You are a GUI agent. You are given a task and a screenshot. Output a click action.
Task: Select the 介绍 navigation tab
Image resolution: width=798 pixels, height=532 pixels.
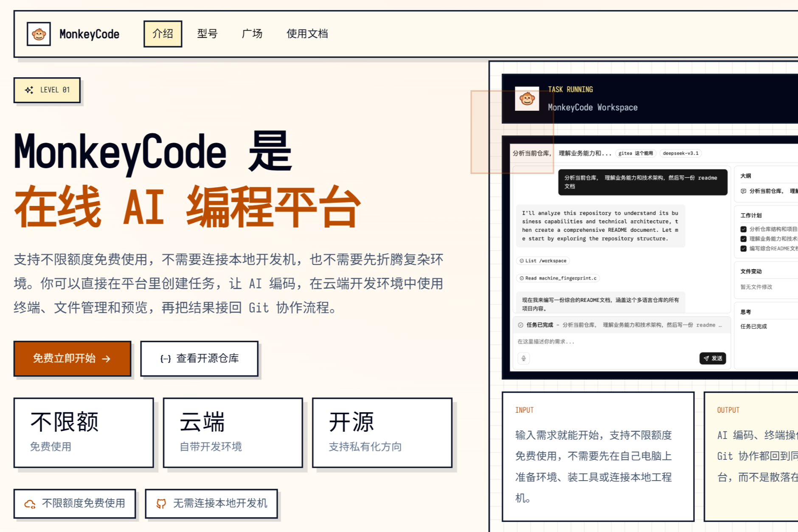tap(163, 34)
